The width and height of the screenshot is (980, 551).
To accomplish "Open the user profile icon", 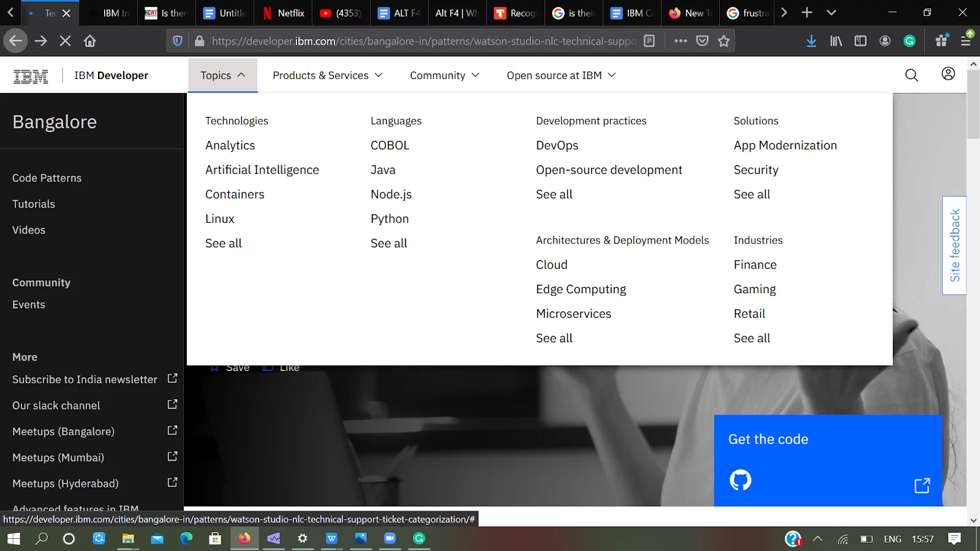I will pyautogui.click(x=948, y=74).
